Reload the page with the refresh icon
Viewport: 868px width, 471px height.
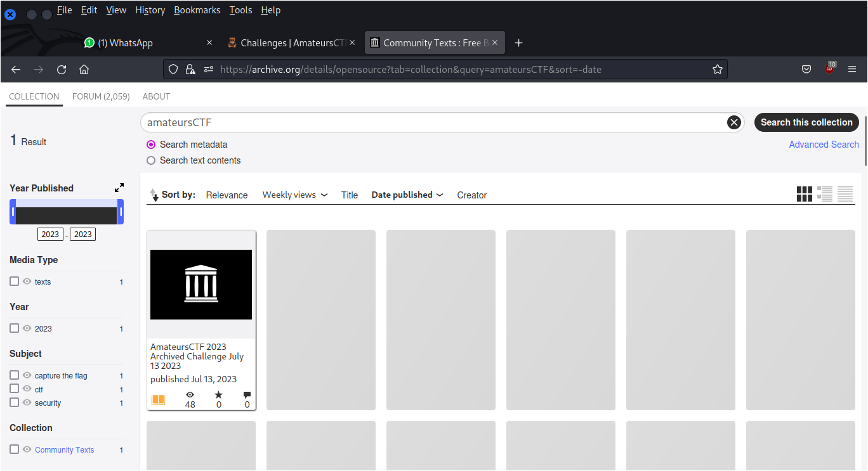pyautogui.click(x=62, y=70)
